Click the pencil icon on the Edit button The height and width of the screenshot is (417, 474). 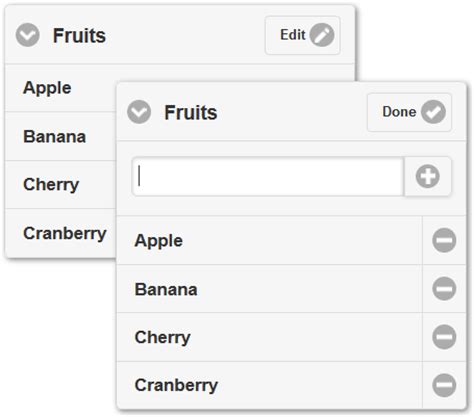[x=322, y=35]
